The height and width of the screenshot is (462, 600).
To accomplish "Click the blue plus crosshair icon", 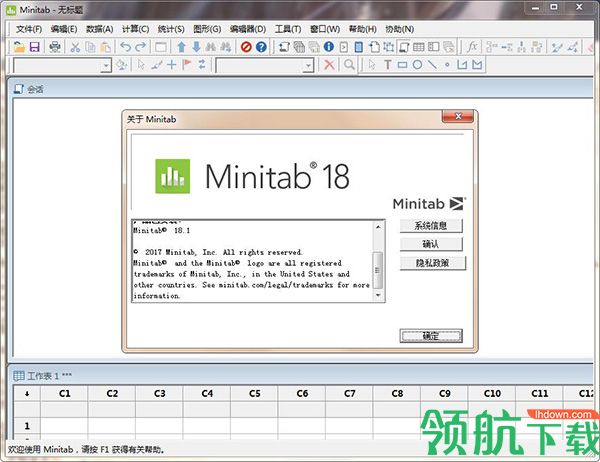I will point(171,65).
